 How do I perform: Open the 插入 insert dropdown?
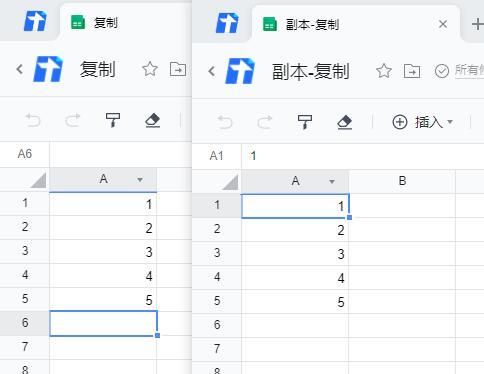pyautogui.click(x=423, y=122)
